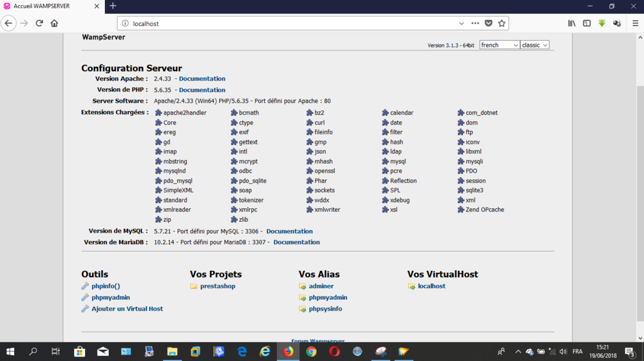This screenshot has height=361, width=644.
Task: Toggle the Firefox sidebar icon
Action: [587, 23]
